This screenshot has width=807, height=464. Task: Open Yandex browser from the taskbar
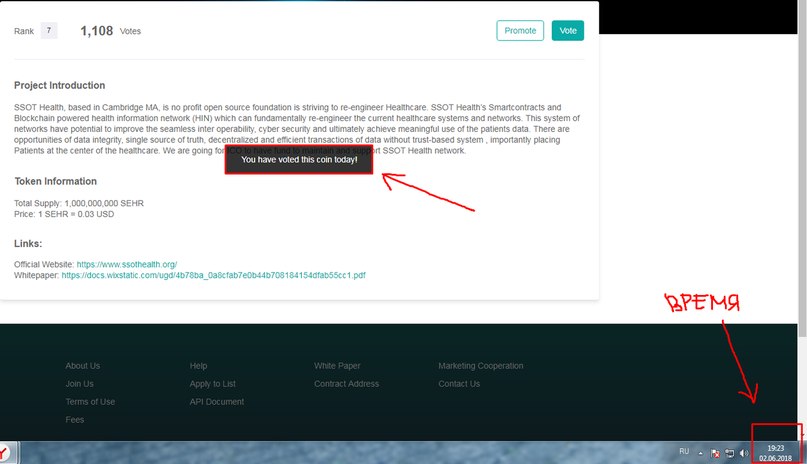[4, 453]
